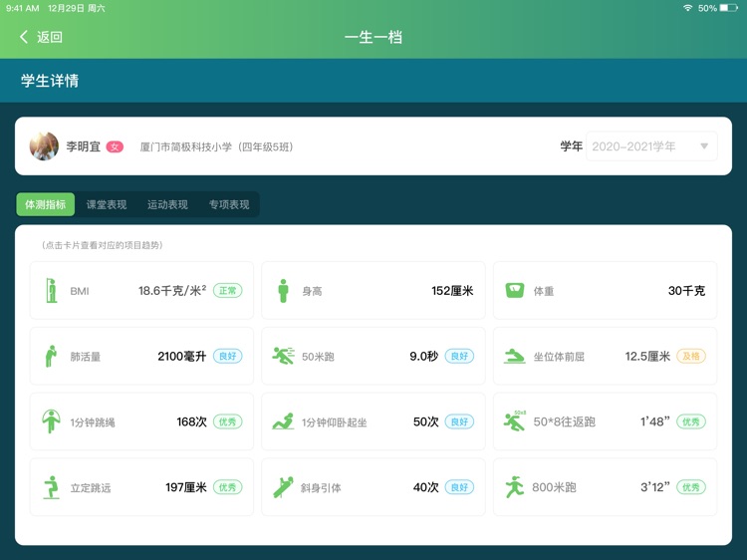Click the 肺活量 lung capacity icon
Viewport: 747px width, 560px height.
[51, 356]
